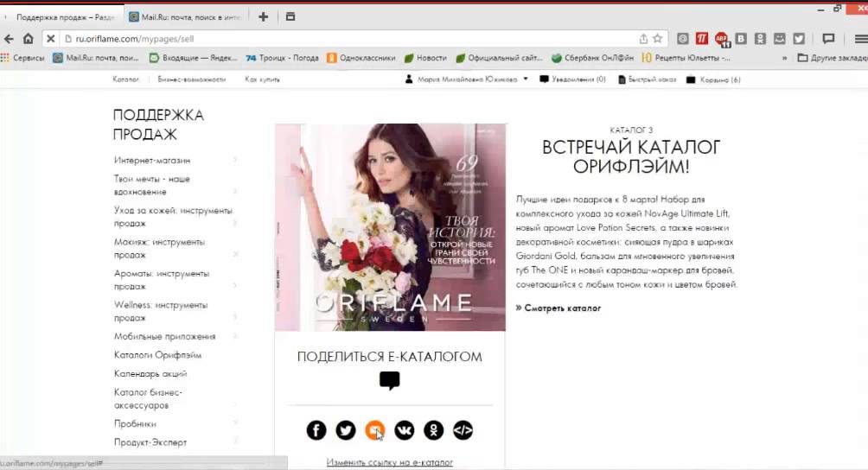The height and width of the screenshot is (470, 868).
Task: Open the Другие закладки bookmarks folder
Action: (832, 58)
